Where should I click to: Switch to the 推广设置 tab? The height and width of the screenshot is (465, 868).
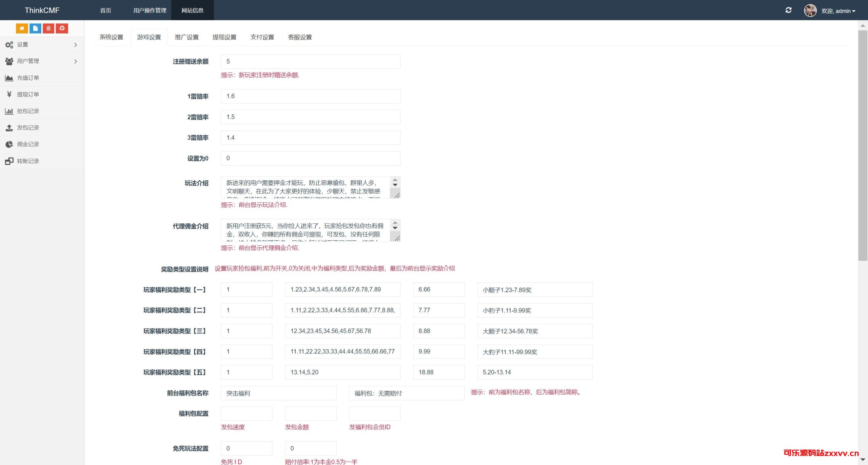pos(186,37)
